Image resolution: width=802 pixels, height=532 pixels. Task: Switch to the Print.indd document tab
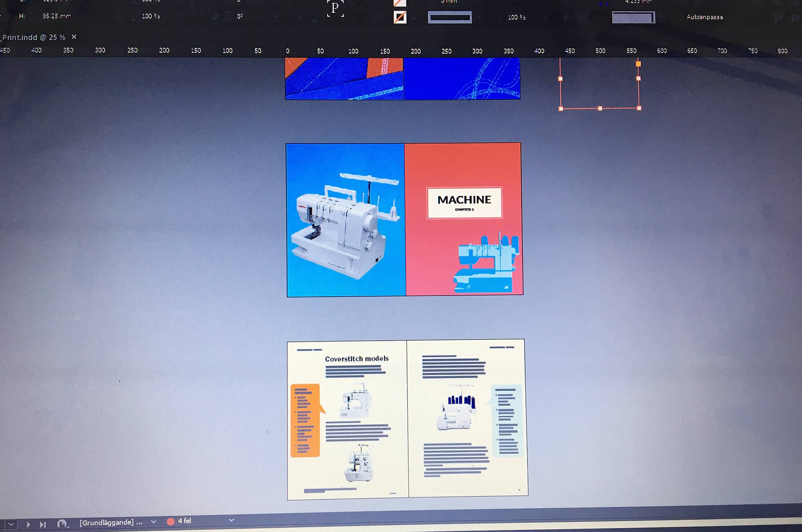[34, 37]
